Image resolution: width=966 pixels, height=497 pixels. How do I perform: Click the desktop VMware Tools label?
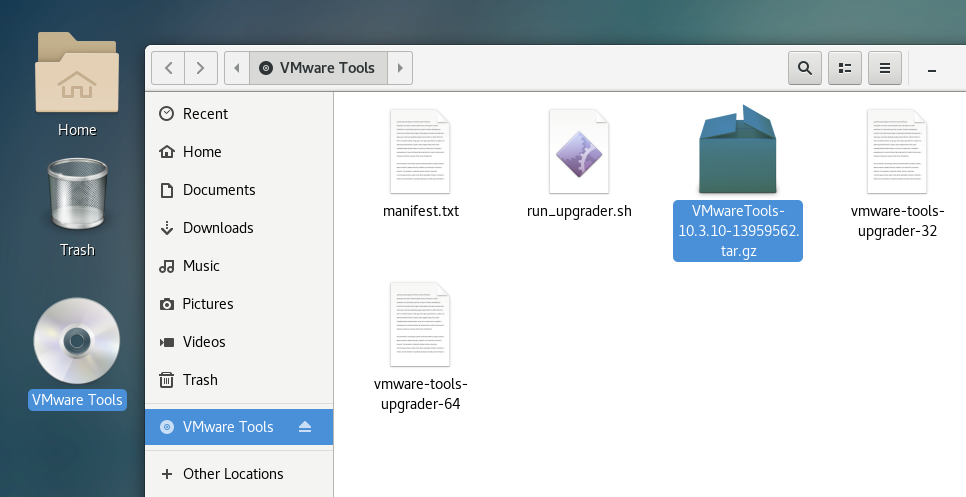[77, 400]
